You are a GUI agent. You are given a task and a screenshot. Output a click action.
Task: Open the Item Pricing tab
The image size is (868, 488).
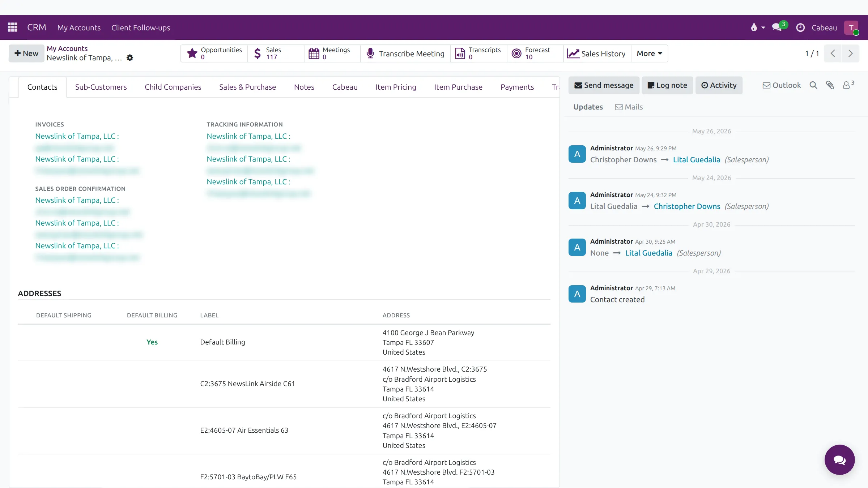[396, 87]
